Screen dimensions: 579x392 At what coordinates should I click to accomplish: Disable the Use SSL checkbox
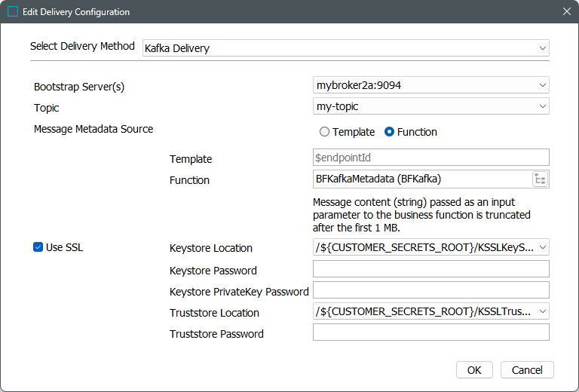pos(38,247)
